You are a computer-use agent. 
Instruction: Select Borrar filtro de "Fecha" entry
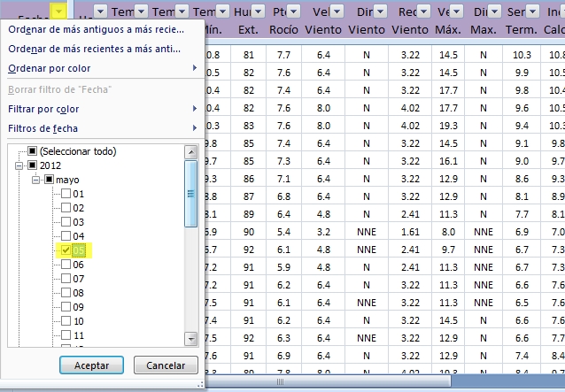pyautogui.click(x=103, y=89)
